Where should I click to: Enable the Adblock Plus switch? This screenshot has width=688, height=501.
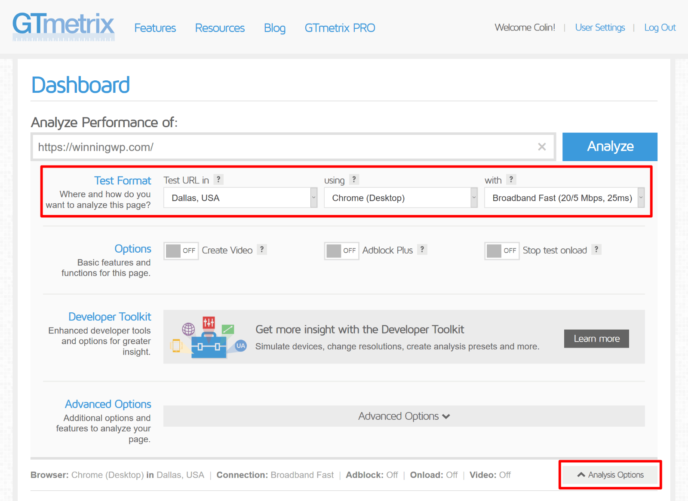[341, 251]
